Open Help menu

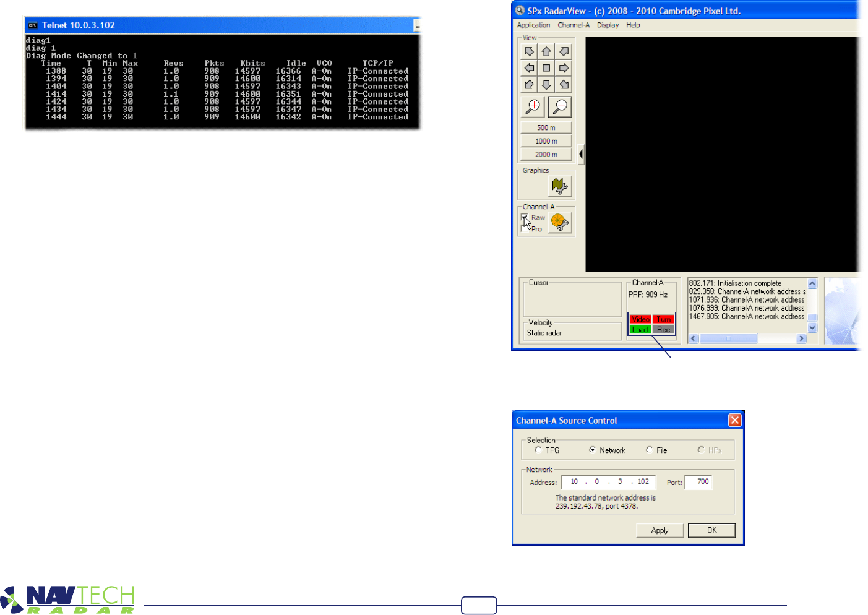(633, 25)
